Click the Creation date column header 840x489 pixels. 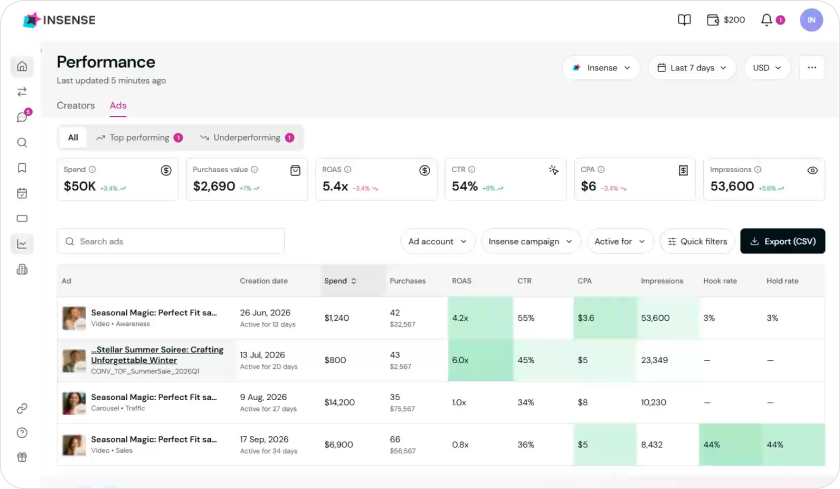point(264,281)
